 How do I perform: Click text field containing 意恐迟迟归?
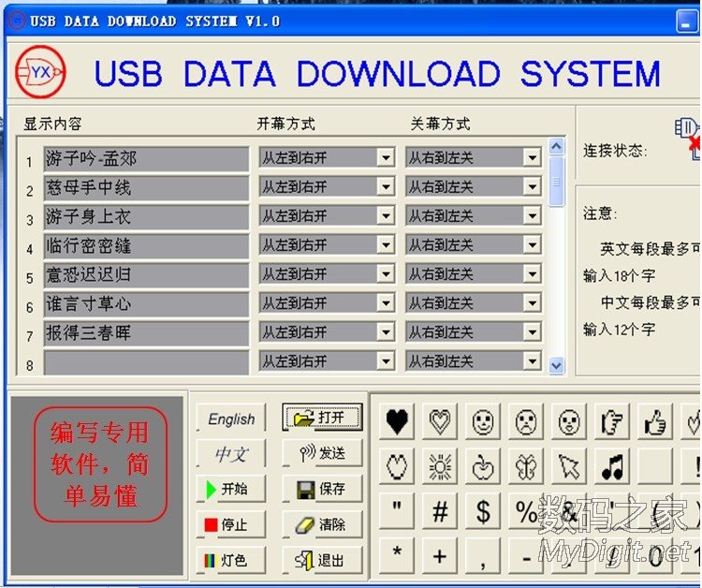pyautogui.click(x=146, y=275)
